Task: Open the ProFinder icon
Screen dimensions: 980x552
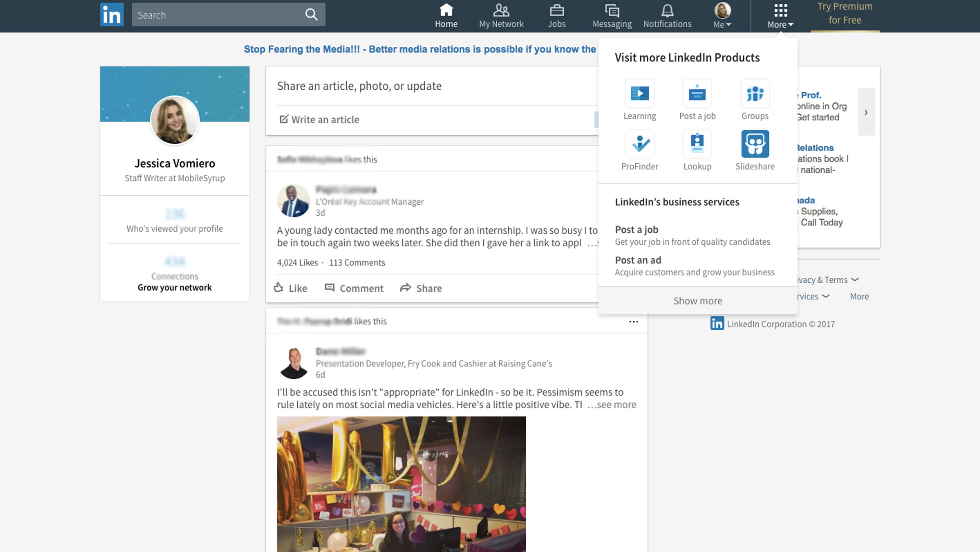Action: point(639,144)
